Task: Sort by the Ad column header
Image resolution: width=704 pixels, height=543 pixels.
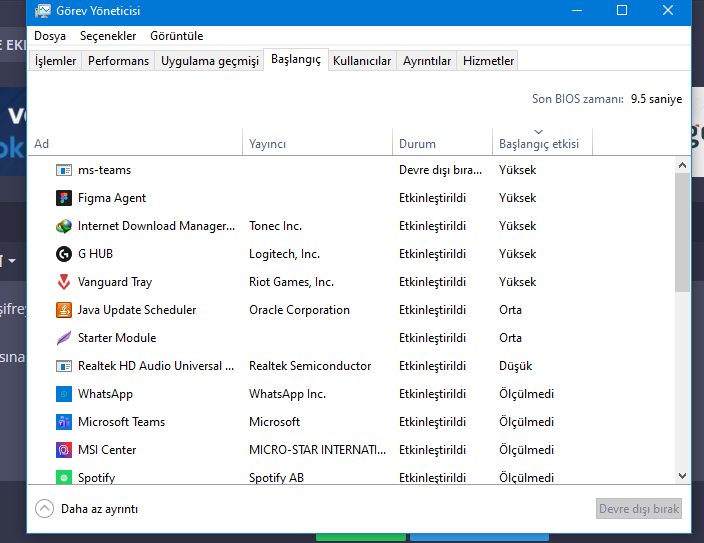Action: [x=135, y=144]
